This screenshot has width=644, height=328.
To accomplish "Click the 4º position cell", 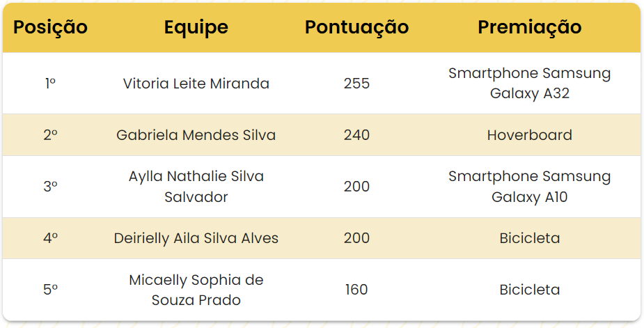I will point(50,238).
